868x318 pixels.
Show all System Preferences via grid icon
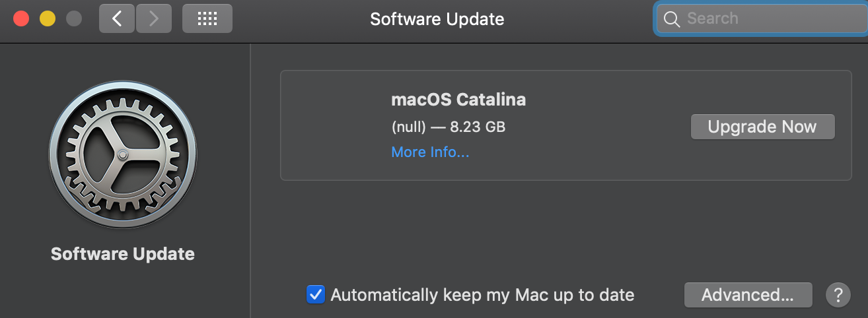coord(207,18)
